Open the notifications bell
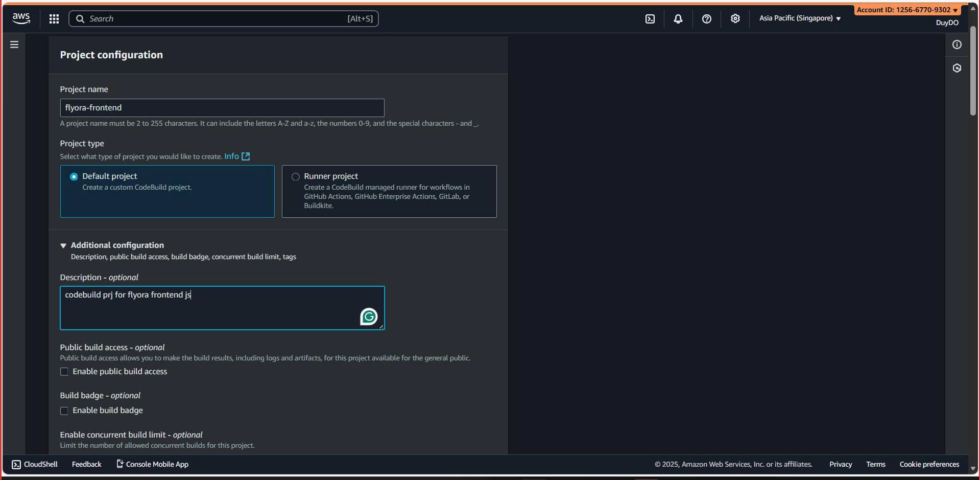Screen dimensions: 980x480 pos(678,18)
